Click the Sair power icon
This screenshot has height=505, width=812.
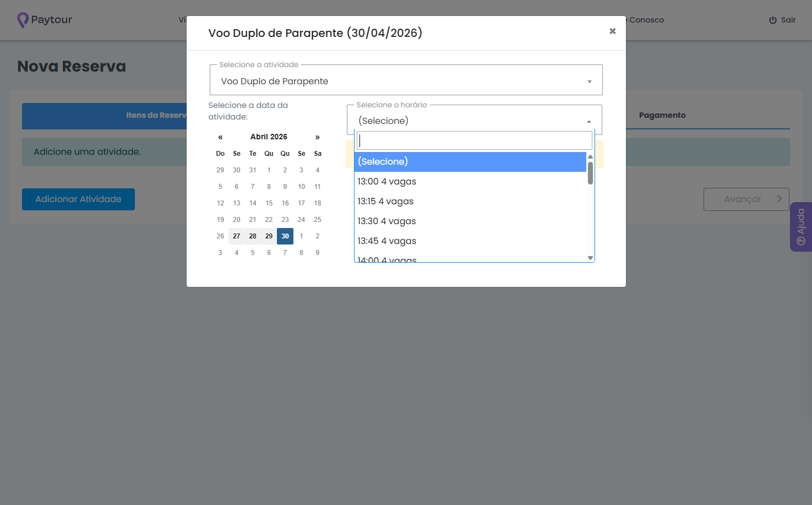click(773, 20)
